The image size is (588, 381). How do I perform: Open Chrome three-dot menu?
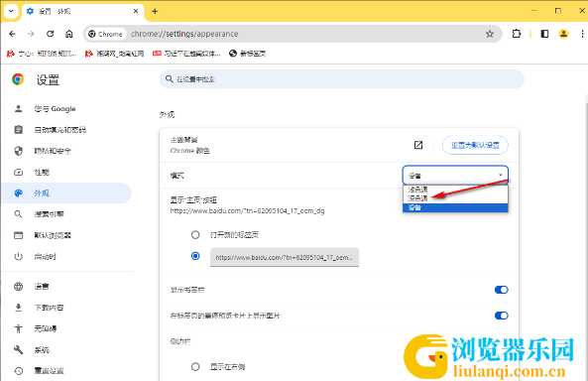582,34
